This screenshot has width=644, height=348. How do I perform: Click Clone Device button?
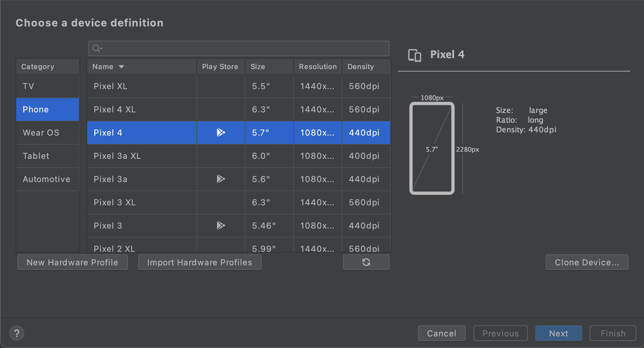pyautogui.click(x=587, y=262)
